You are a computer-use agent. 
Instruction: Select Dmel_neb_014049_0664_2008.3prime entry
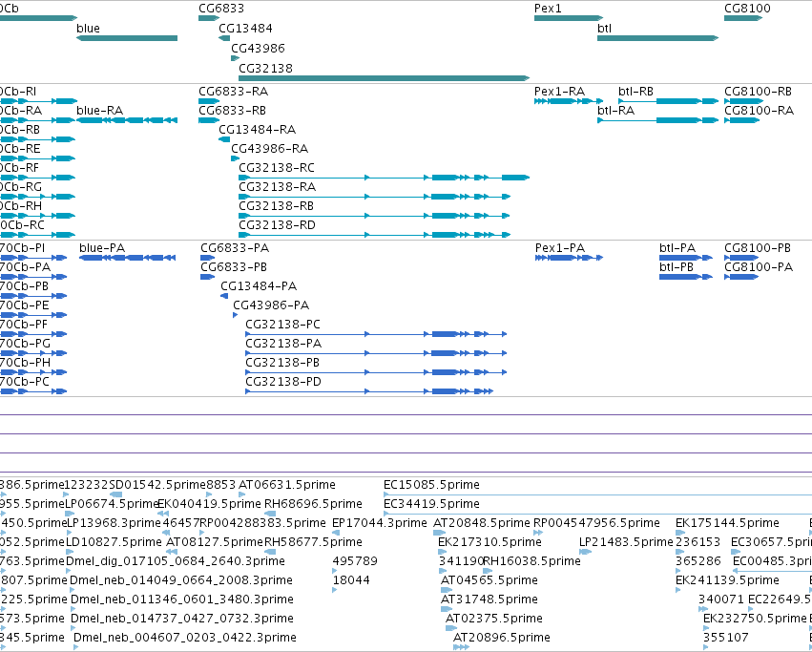(x=181, y=581)
